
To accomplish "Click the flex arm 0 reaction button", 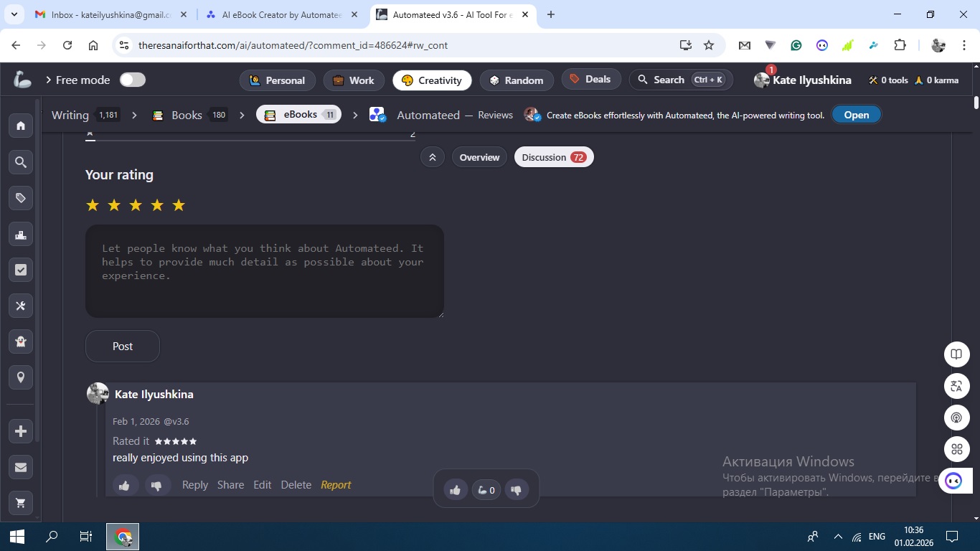I will click(x=486, y=490).
